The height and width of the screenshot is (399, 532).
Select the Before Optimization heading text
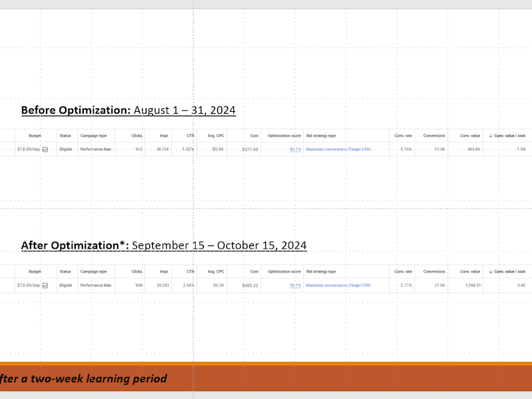(x=76, y=110)
